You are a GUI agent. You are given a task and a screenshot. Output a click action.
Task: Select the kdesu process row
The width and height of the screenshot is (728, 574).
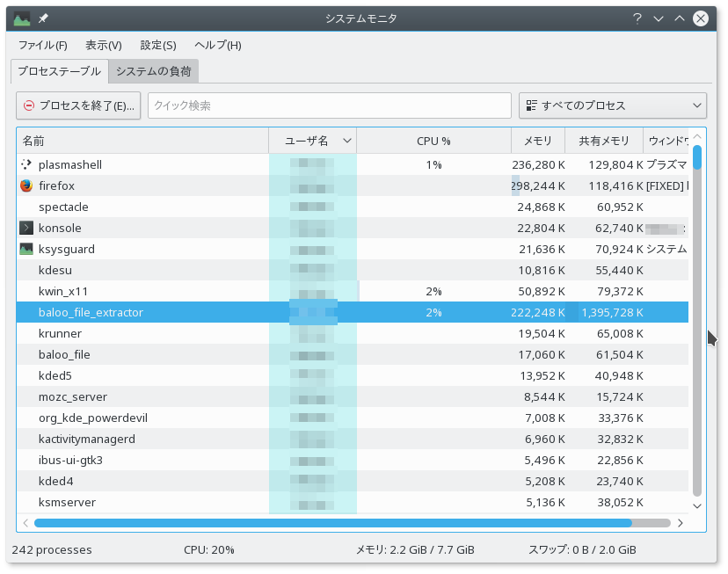click(x=353, y=270)
